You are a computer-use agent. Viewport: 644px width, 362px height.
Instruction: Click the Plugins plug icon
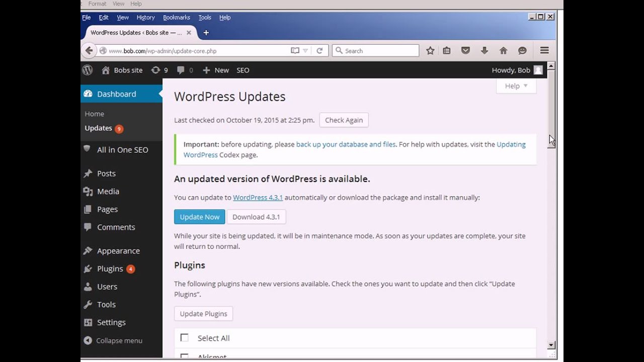click(x=88, y=268)
